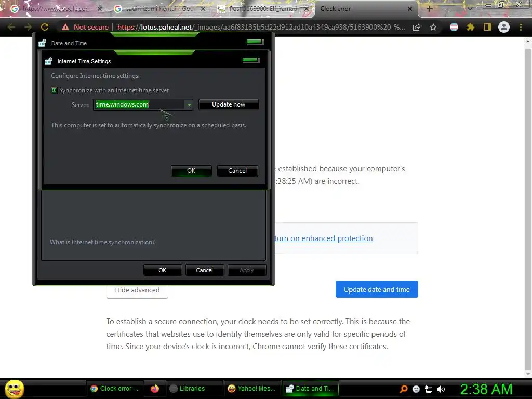Viewport: 532px width, 399px height.
Task: Open Yahoo! Messenger taskbar item
Action: pyautogui.click(x=252, y=389)
